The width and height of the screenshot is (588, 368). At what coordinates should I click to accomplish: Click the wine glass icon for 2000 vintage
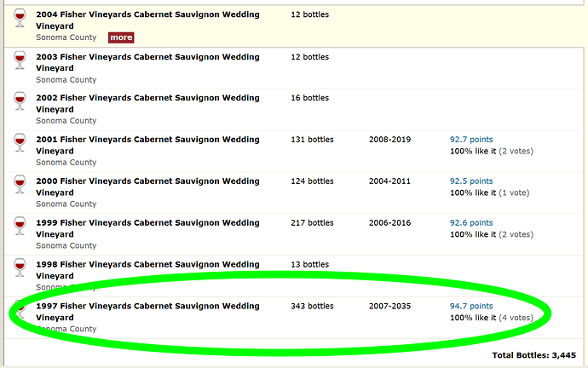20,184
